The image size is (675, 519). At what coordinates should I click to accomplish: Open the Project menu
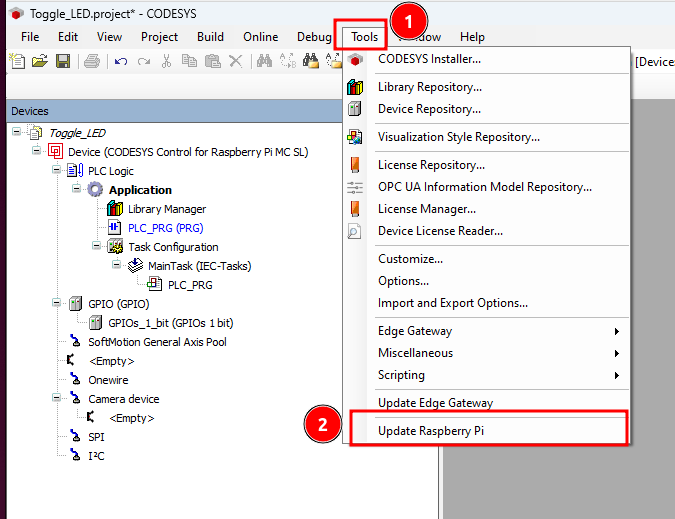(x=159, y=37)
